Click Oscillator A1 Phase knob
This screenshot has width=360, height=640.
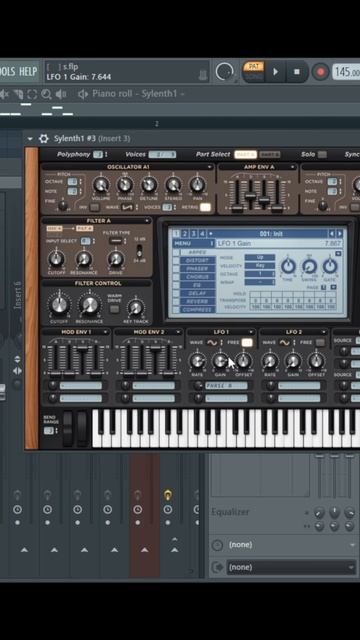[x=125, y=185]
